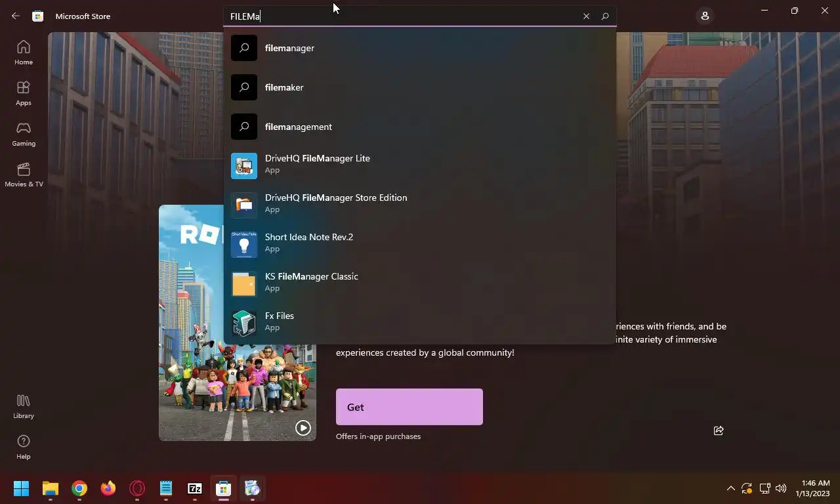Go back using the back arrow
The width and height of the screenshot is (840, 504).
(x=16, y=16)
